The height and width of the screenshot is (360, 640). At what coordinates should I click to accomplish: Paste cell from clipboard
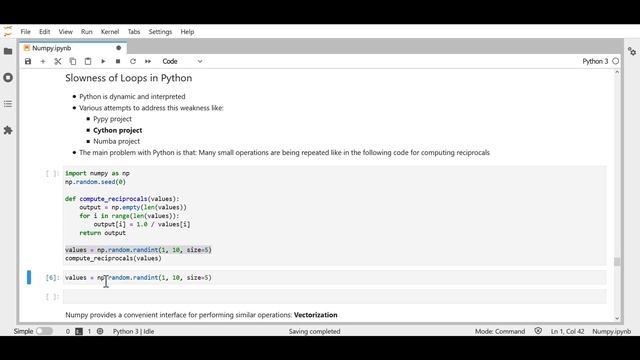click(x=88, y=61)
